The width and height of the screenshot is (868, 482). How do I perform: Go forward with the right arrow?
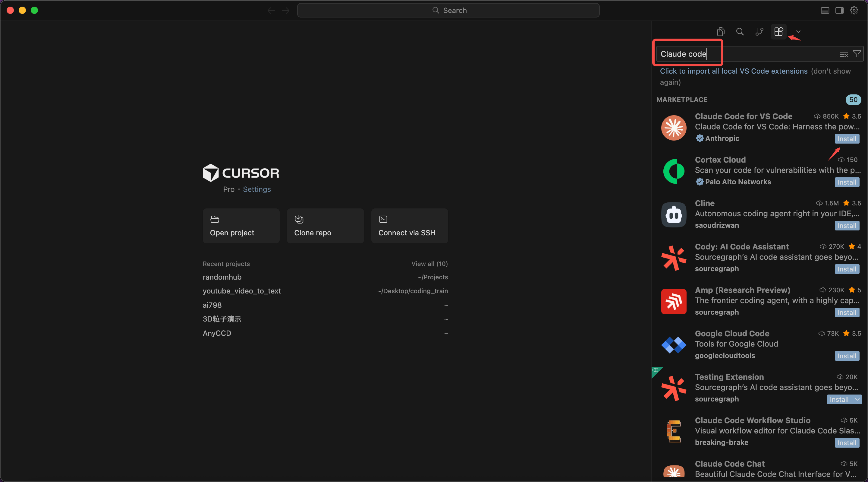tap(286, 11)
